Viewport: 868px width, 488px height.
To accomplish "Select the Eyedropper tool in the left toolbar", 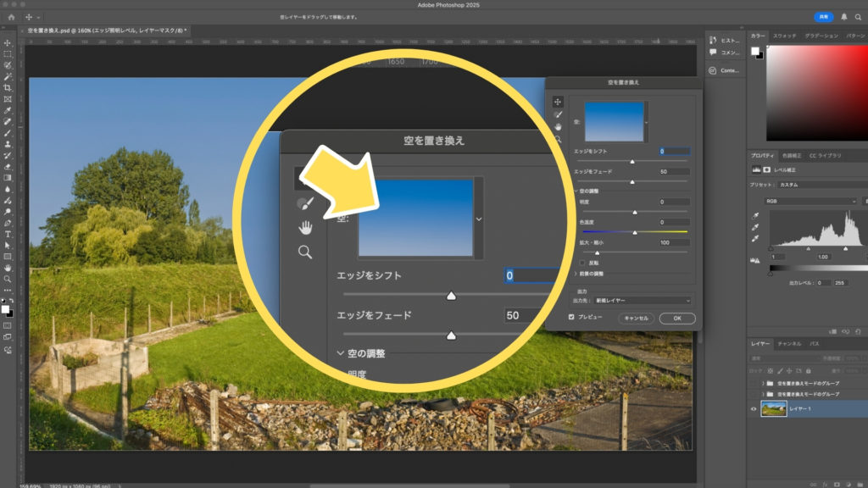I will point(8,110).
